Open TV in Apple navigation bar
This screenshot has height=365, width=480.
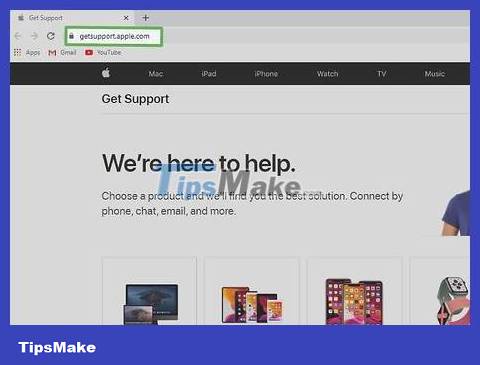(382, 74)
